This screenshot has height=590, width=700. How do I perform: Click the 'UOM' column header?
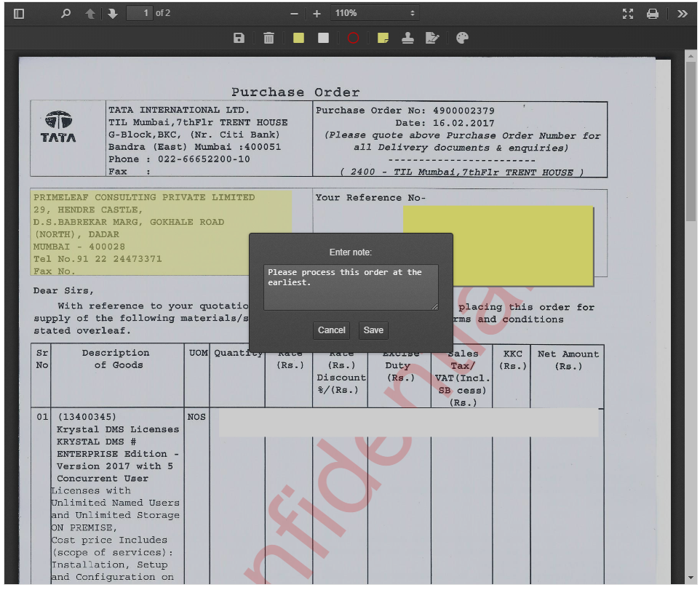(198, 353)
